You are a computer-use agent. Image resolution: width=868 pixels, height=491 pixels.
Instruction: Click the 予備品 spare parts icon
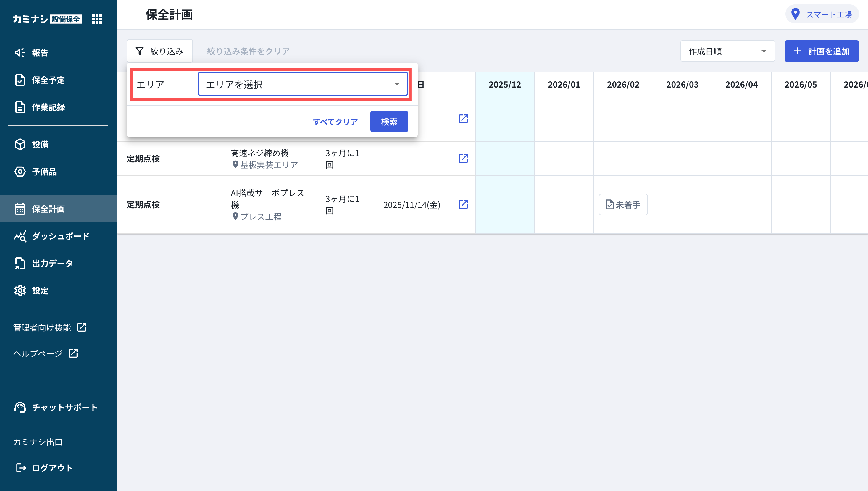pyautogui.click(x=20, y=172)
